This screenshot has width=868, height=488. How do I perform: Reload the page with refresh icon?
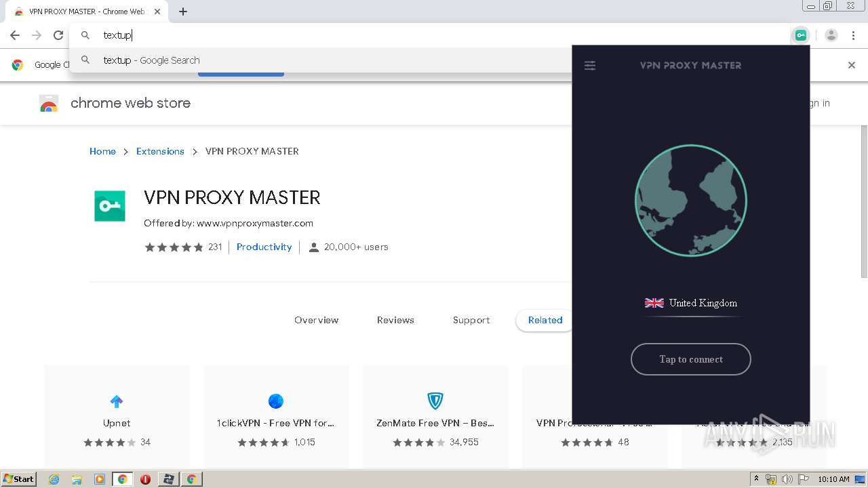point(58,35)
